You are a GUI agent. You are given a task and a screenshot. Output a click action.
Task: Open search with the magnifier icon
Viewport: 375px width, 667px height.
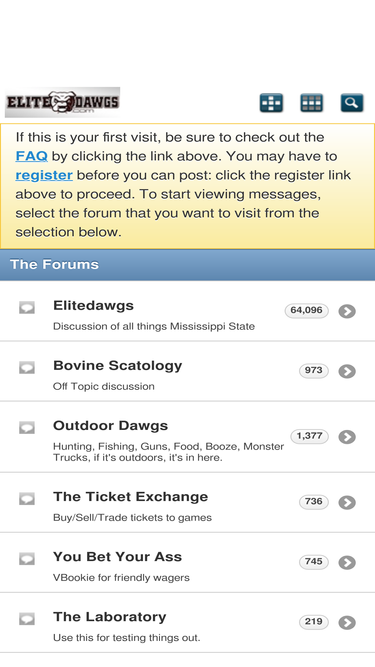click(x=352, y=103)
